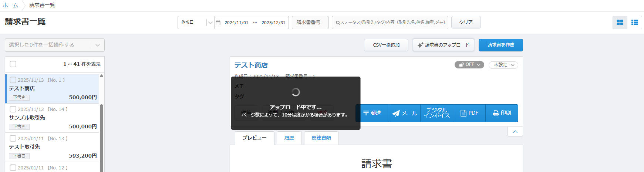Open the OFF lock toggle dropdown
Screen dimensions: 644x172
point(469,65)
